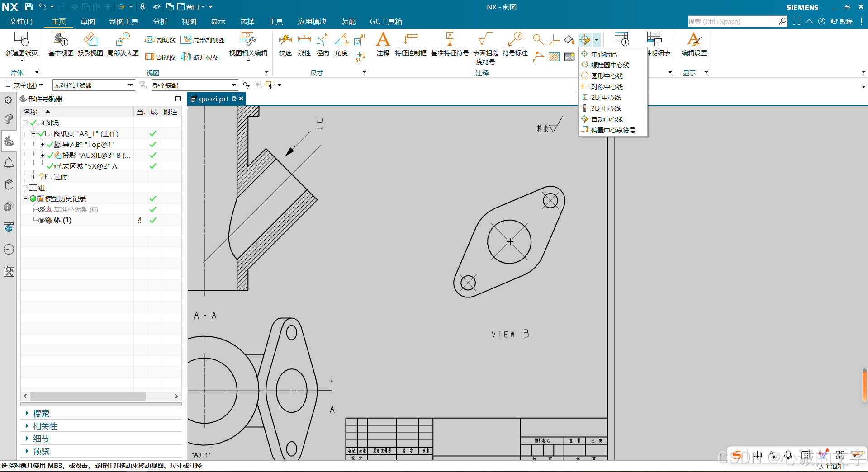The image size is (868, 472).
Task: Open the 无选择过滤器 selection filter dropdown
Action: click(x=94, y=85)
